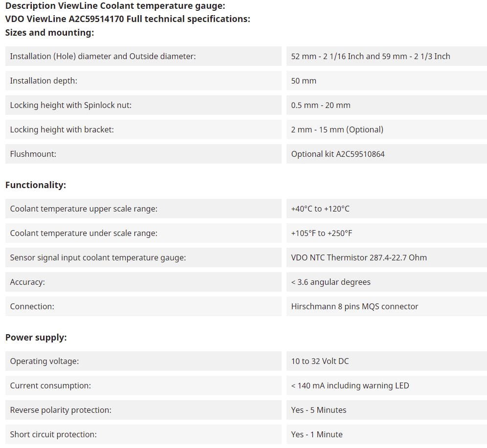This screenshot has width=487, height=448.
Task: Select the "+40°C to +120°C" scale range value
Action: 320,209
